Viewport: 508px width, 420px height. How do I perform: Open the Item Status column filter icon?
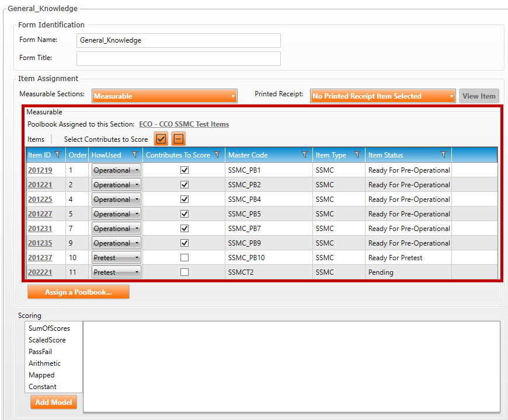point(443,155)
